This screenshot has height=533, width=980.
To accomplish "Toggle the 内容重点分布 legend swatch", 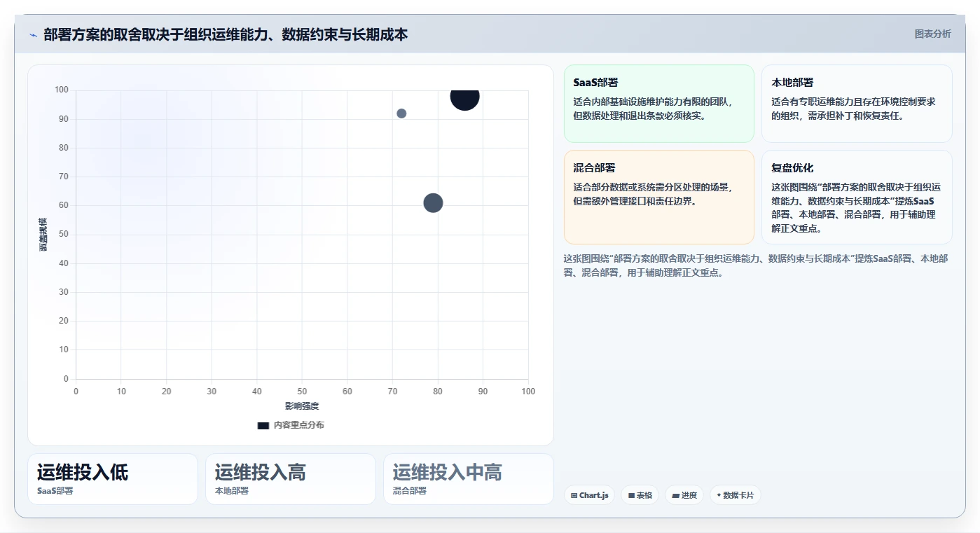I will pyautogui.click(x=263, y=425).
